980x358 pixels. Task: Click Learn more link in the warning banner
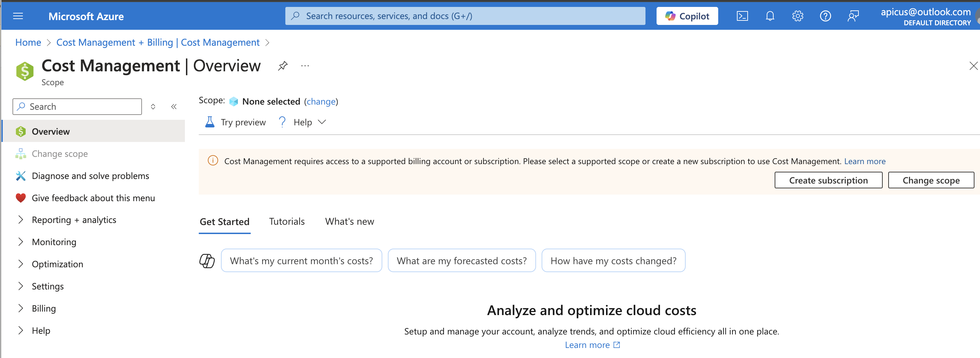pos(865,161)
